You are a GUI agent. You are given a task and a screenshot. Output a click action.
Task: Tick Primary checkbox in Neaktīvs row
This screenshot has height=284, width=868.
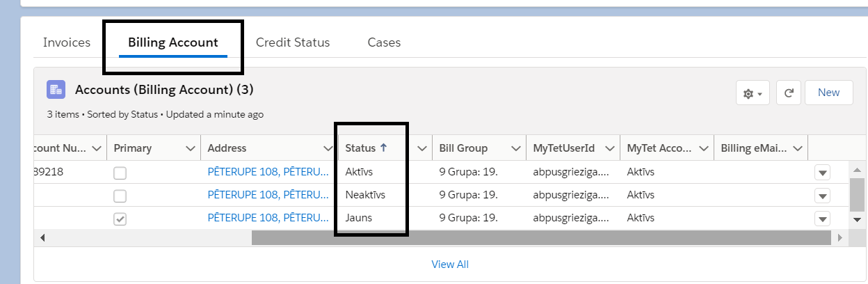click(120, 196)
